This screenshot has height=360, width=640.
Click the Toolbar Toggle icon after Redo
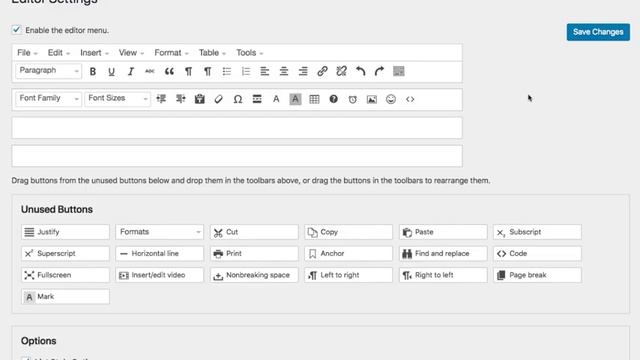point(398,71)
